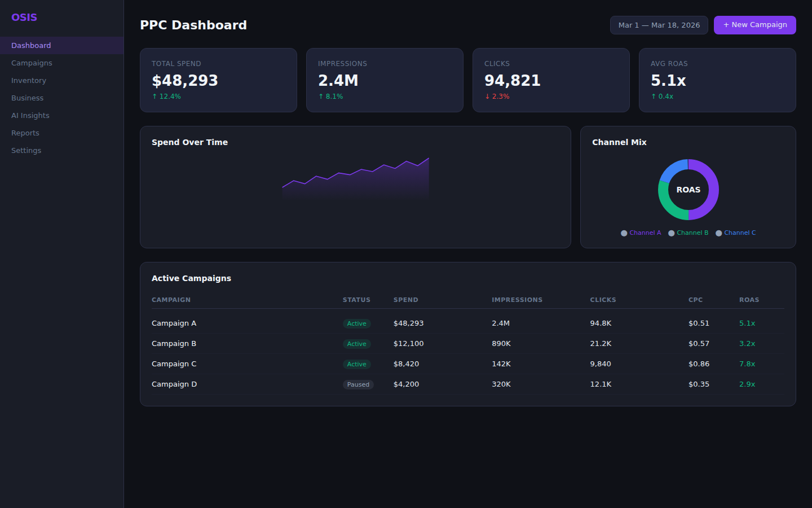
Task: Click the OSIS logo
Action: click(24, 17)
